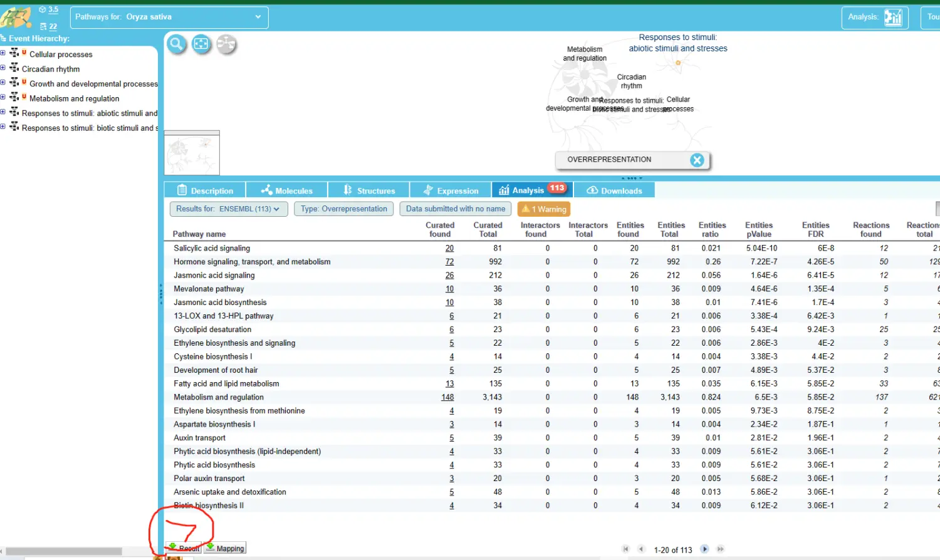
Task: Switch to the Molecules tab
Action: [286, 190]
